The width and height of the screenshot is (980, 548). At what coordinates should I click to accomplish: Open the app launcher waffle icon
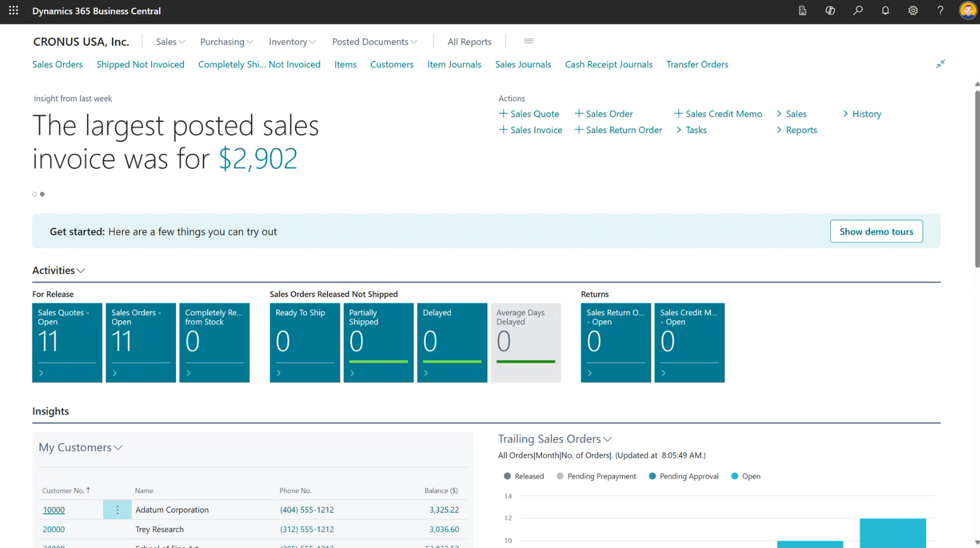click(x=13, y=11)
